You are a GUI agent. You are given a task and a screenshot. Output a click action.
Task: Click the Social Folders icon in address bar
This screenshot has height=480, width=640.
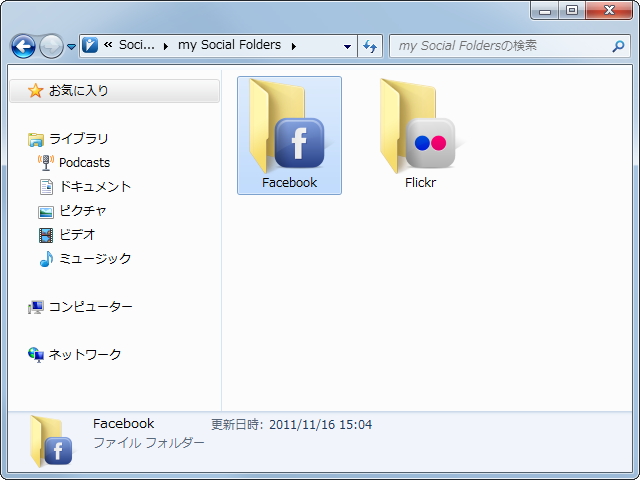pos(90,45)
